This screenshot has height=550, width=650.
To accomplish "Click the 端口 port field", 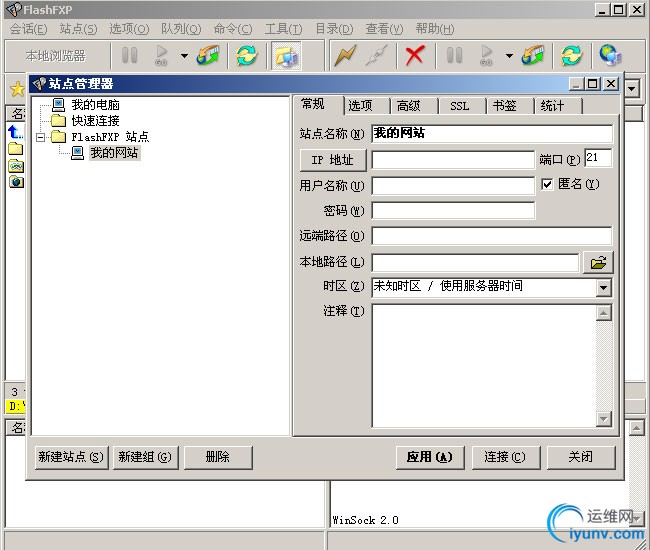I will click(x=598, y=158).
